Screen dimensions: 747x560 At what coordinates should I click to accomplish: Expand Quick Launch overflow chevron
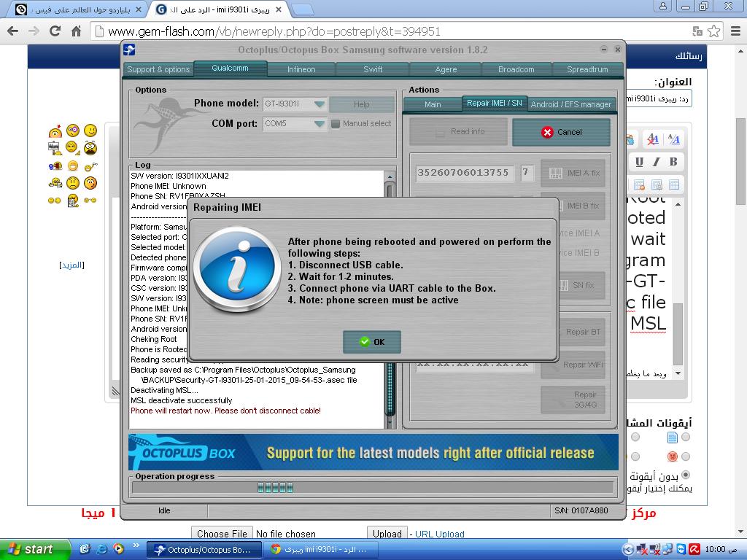pyautogui.click(x=136, y=545)
